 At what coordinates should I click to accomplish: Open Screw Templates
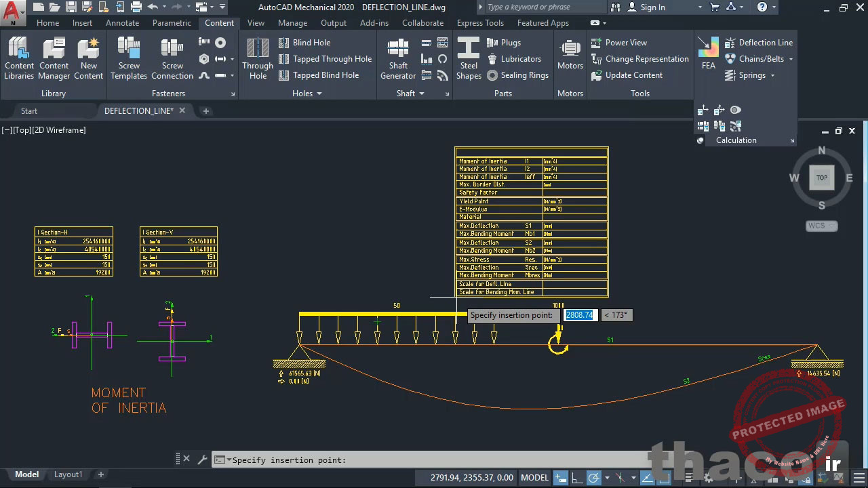click(129, 58)
